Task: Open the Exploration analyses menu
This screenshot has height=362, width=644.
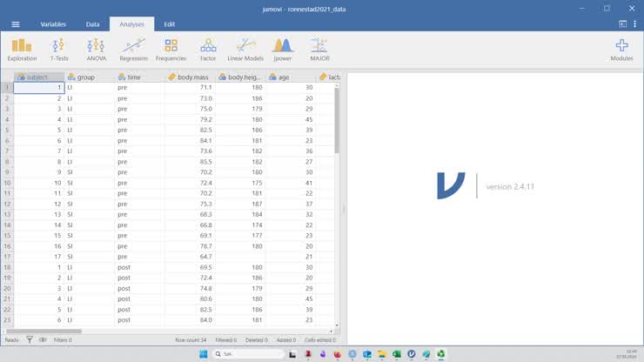Action: coord(22,50)
